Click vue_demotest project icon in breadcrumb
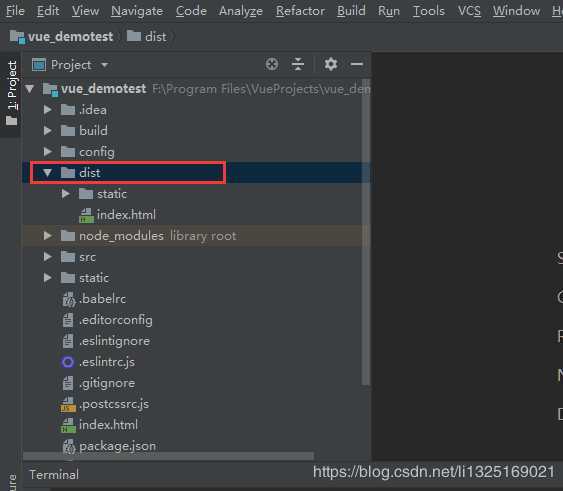The height and width of the screenshot is (491, 563). (17, 37)
